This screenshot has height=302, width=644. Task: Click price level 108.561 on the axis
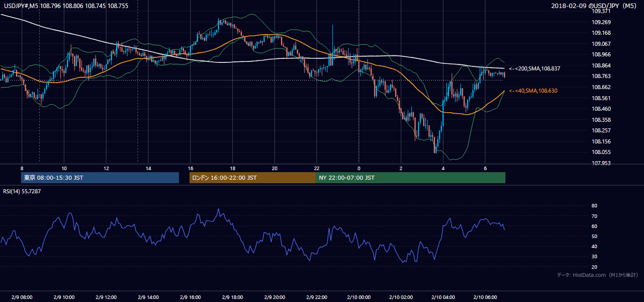tap(601, 98)
